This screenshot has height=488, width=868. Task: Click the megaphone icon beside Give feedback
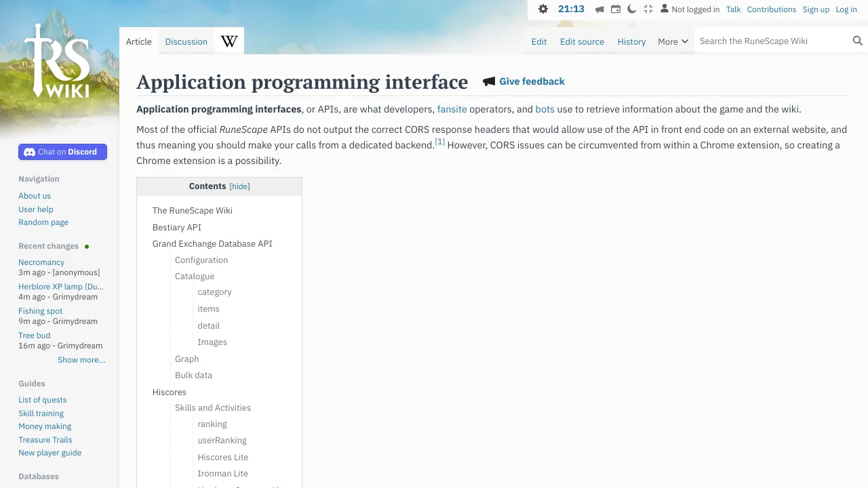(x=489, y=81)
